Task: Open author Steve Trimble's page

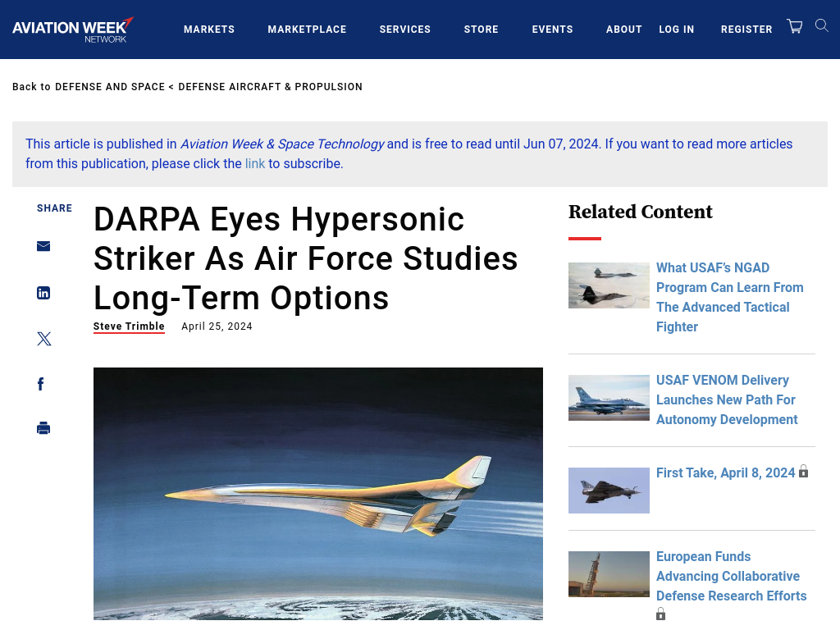Action: click(x=129, y=326)
